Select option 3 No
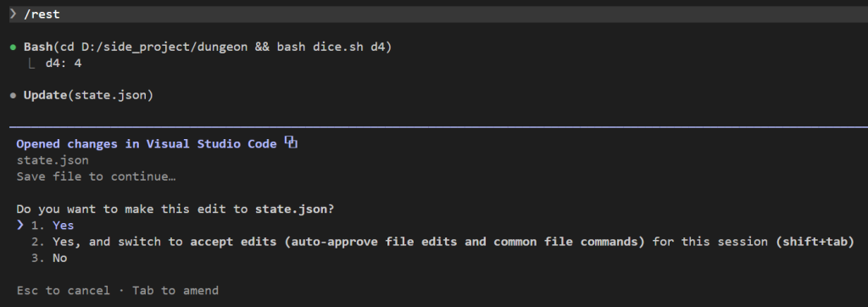This screenshot has height=307, width=868. click(x=49, y=258)
